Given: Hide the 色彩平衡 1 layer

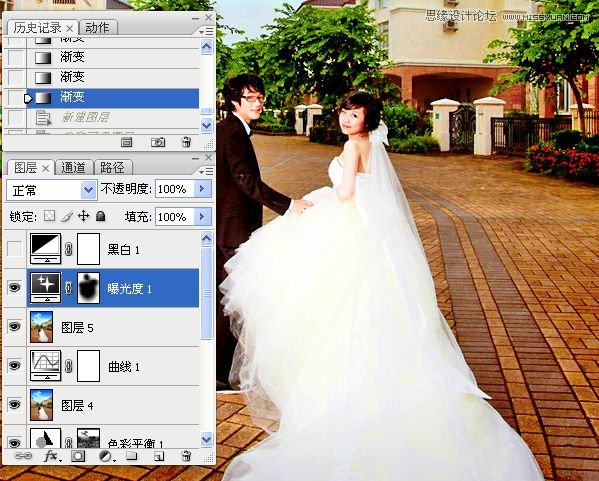Looking at the screenshot, I should coord(15,442).
